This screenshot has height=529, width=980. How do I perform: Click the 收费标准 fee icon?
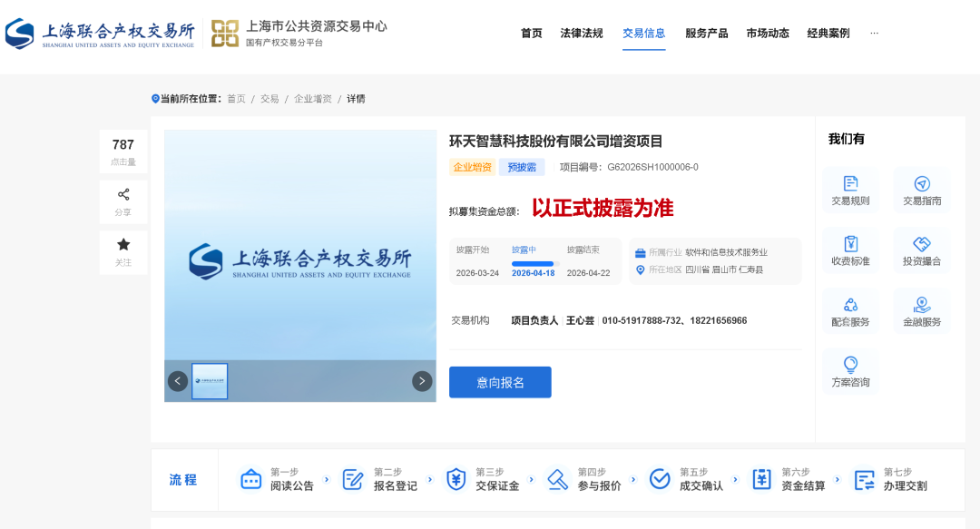coord(850,245)
